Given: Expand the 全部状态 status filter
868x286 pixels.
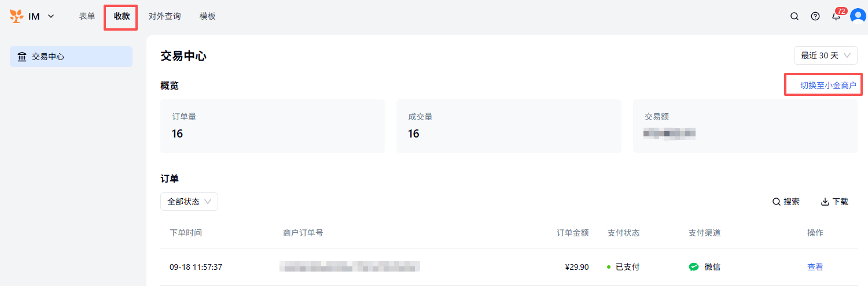Looking at the screenshot, I should [189, 202].
